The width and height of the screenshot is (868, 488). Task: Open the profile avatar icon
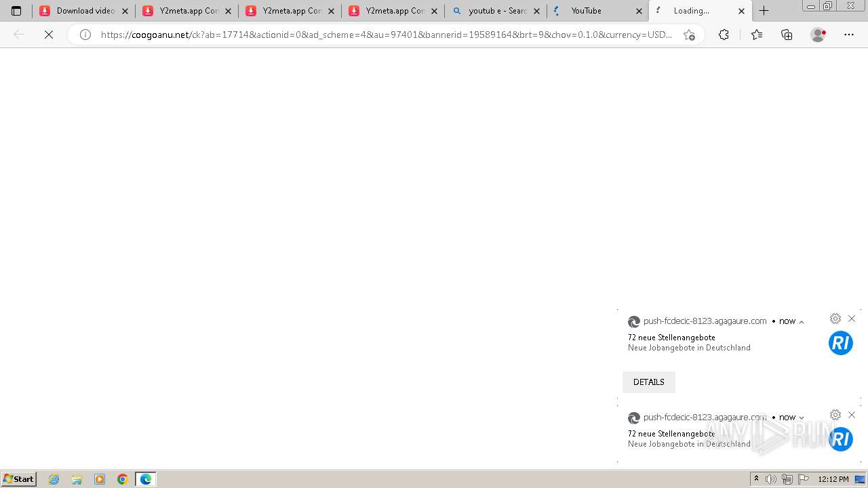[x=818, y=35]
